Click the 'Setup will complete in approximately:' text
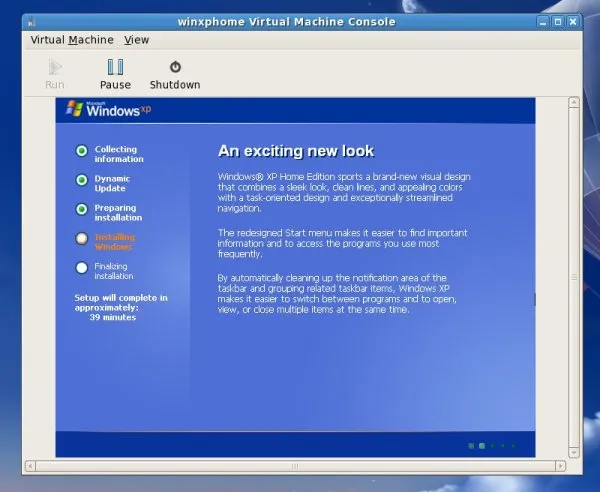The width and height of the screenshot is (600, 492). point(121,303)
